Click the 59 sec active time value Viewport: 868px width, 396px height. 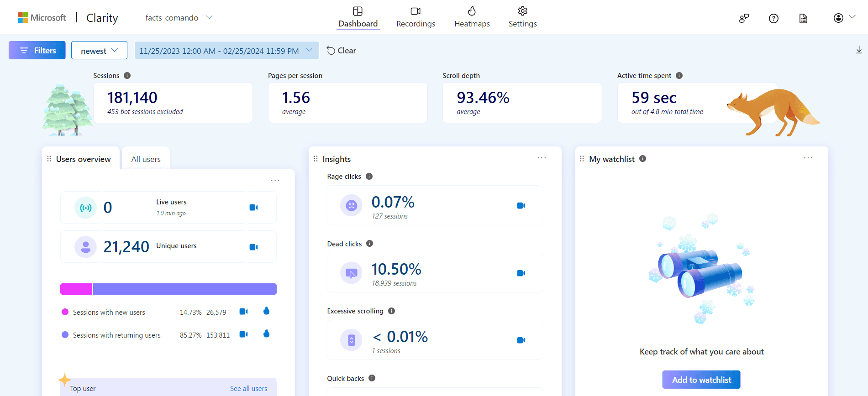(x=654, y=98)
